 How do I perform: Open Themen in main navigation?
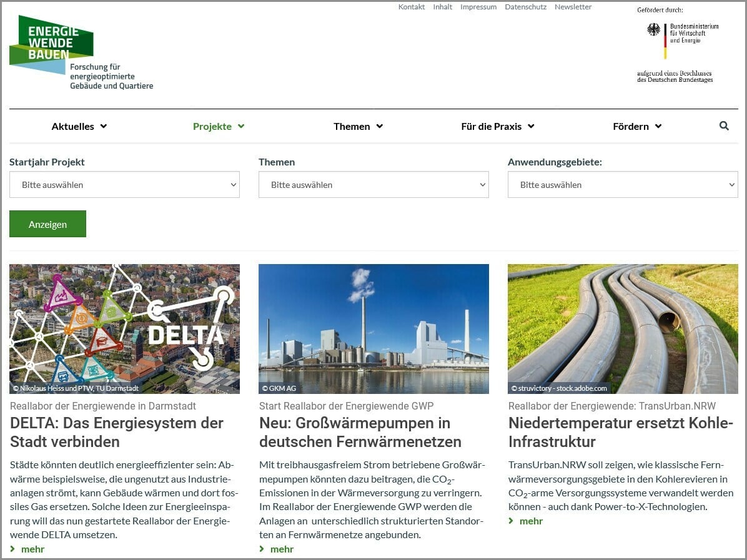pos(352,126)
